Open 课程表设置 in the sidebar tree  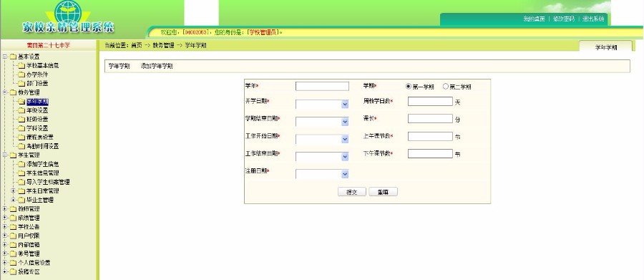click(40, 137)
